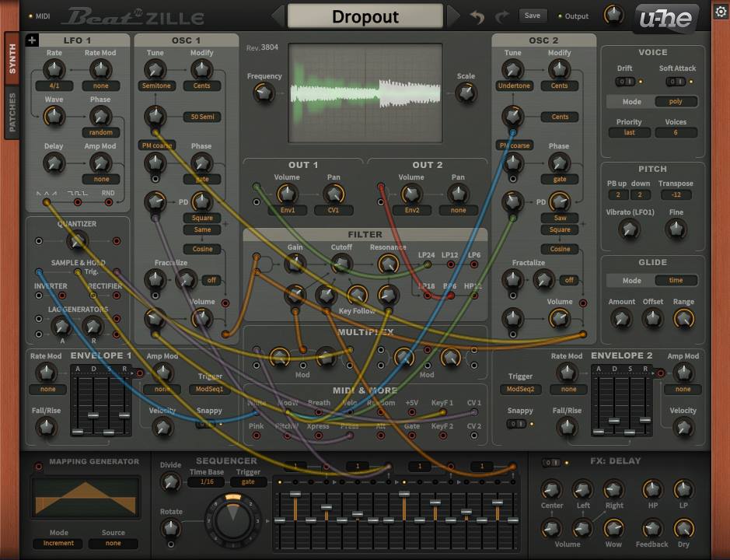
Task: Click the Gate jack in MIDI & More
Action: (411, 436)
